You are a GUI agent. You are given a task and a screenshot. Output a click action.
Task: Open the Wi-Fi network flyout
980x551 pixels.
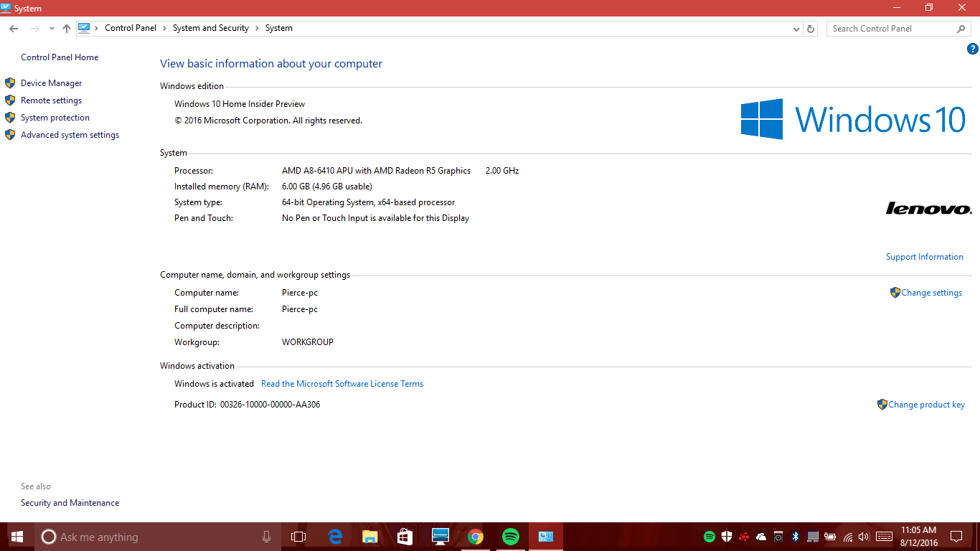(848, 537)
